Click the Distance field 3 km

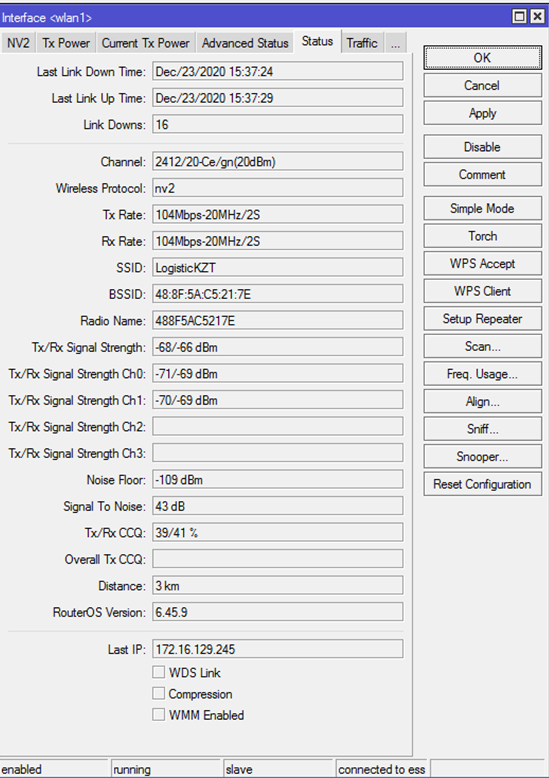(277, 586)
